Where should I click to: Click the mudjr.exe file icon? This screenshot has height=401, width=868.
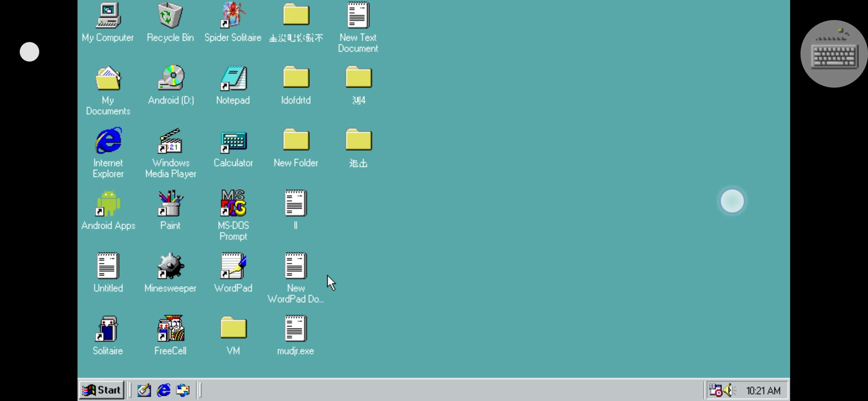point(296,329)
